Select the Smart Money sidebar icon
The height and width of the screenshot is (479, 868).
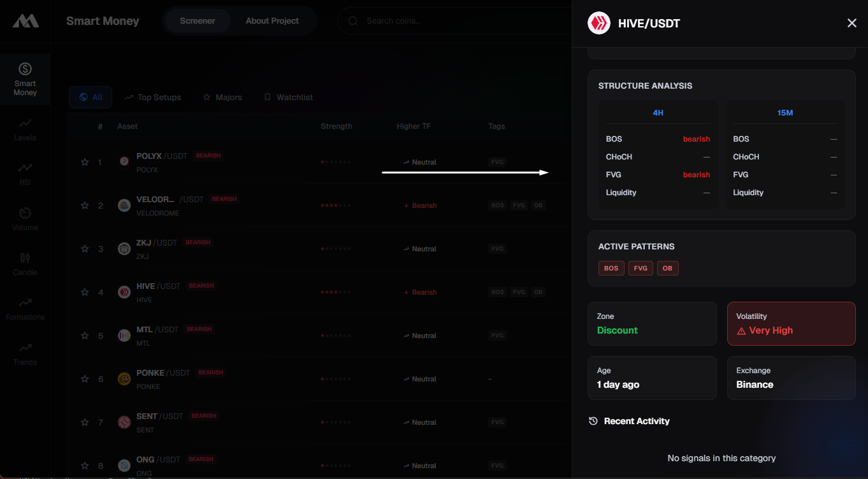pyautogui.click(x=25, y=79)
